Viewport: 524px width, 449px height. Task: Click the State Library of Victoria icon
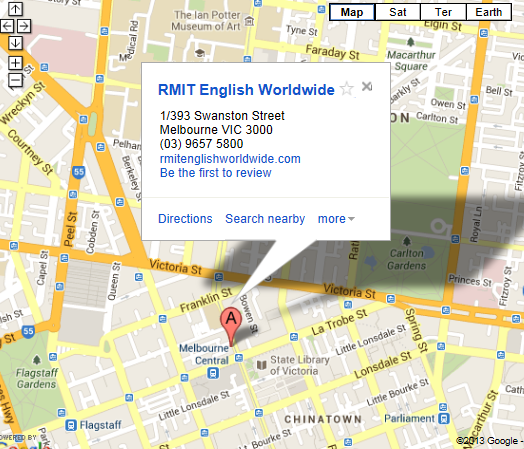[x=262, y=364]
